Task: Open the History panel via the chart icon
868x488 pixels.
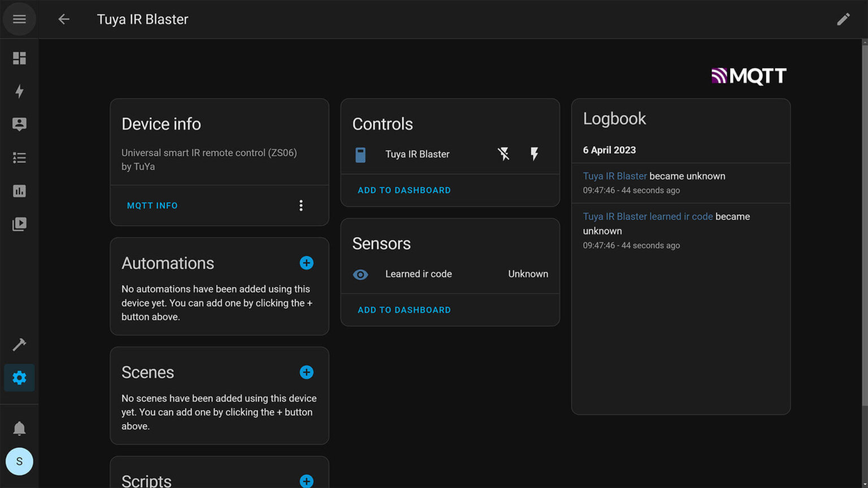Action: coord(19,191)
